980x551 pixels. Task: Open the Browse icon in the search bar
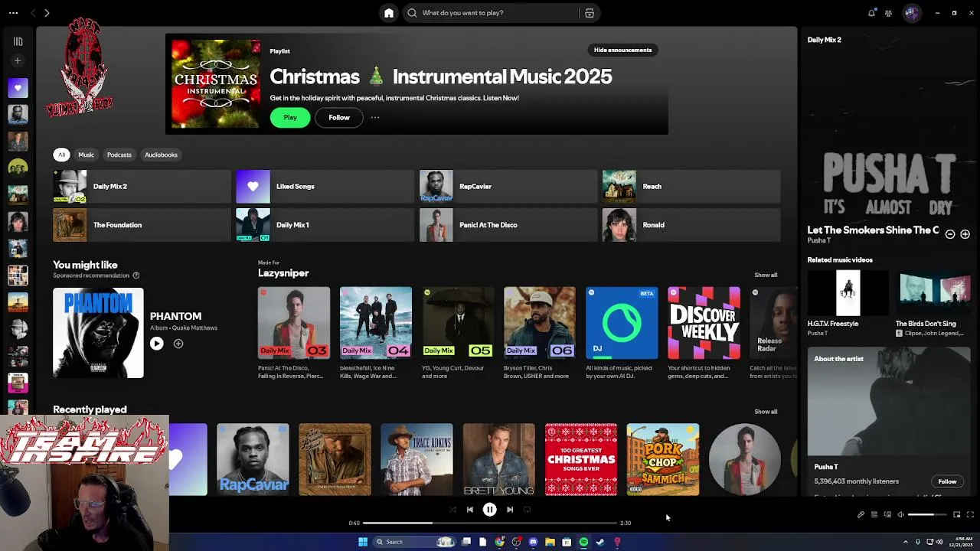590,13
